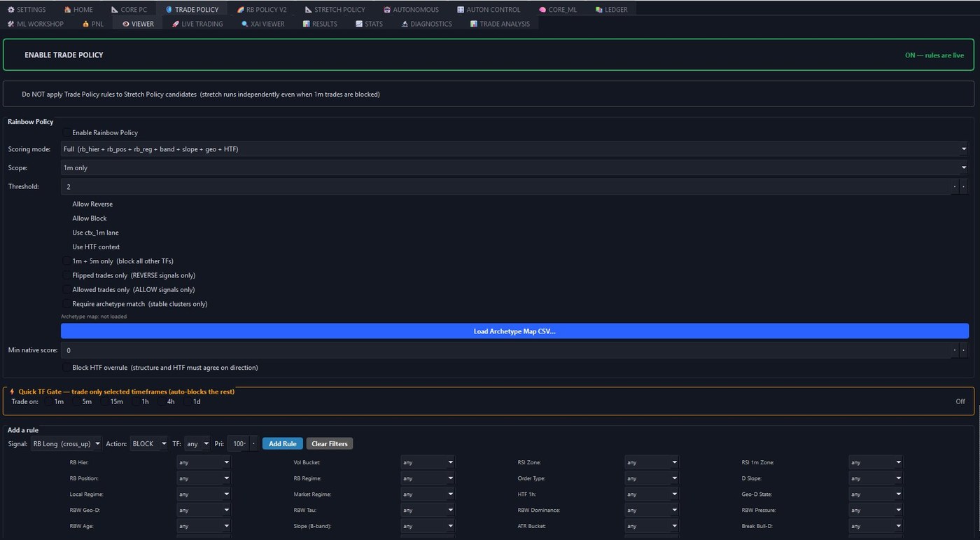Open the Geo-D State dropdown

(876, 494)
